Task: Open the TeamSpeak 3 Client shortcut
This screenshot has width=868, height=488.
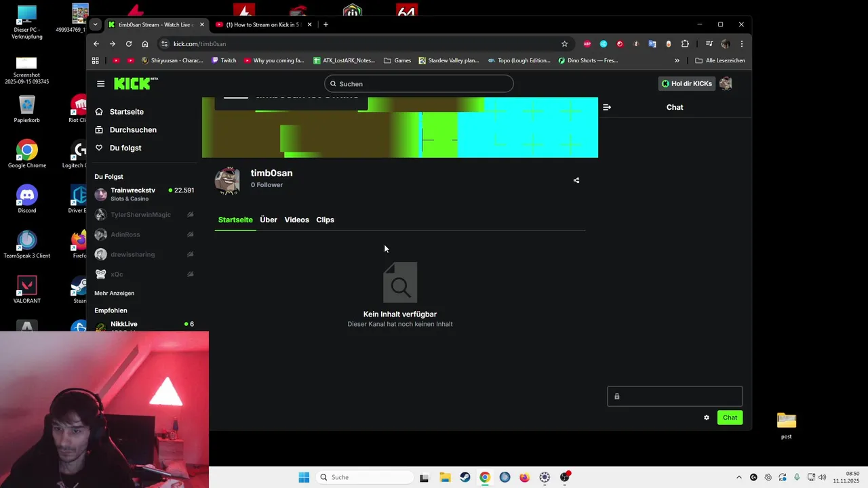Action: pyautogui.click(x=27, y=245)
